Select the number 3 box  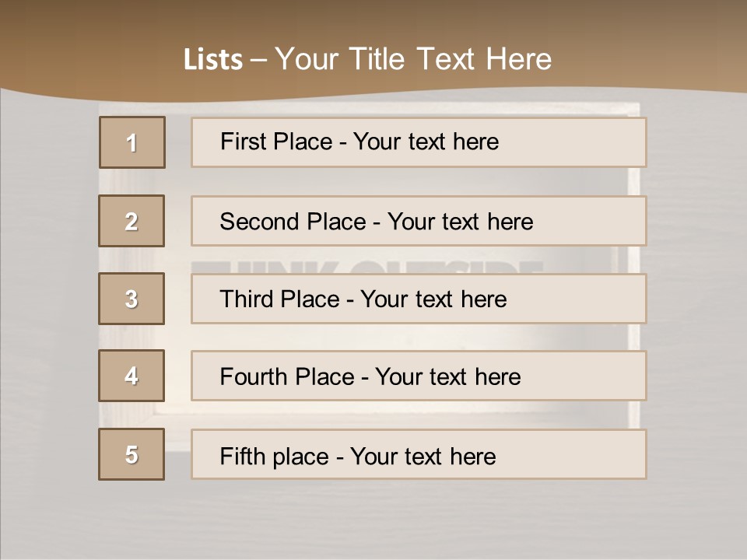pos(132,299)
